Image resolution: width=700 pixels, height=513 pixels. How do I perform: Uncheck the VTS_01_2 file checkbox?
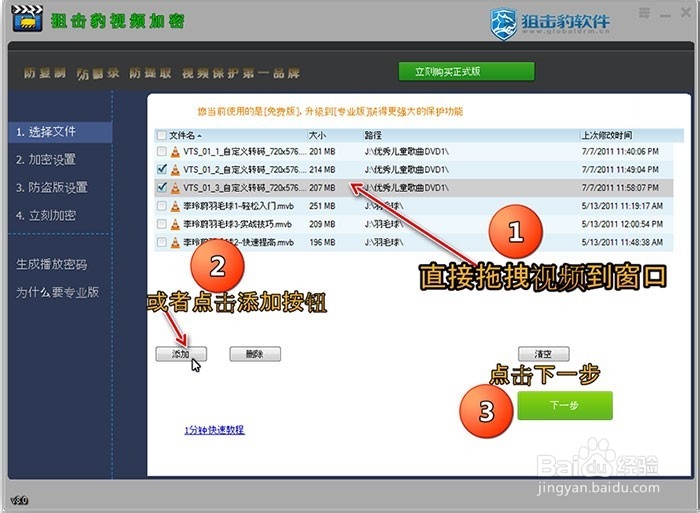point(162,170)
